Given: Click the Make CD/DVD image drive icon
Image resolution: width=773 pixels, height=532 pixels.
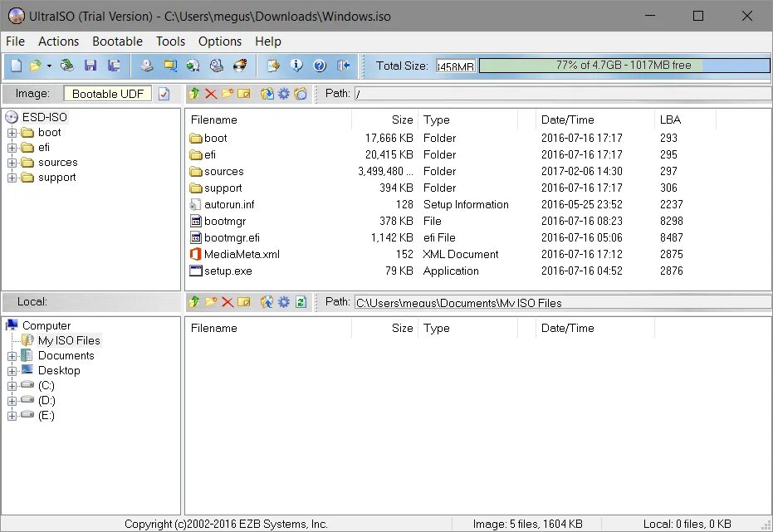Looking at the screenshot, I should [x=146, y=66].
